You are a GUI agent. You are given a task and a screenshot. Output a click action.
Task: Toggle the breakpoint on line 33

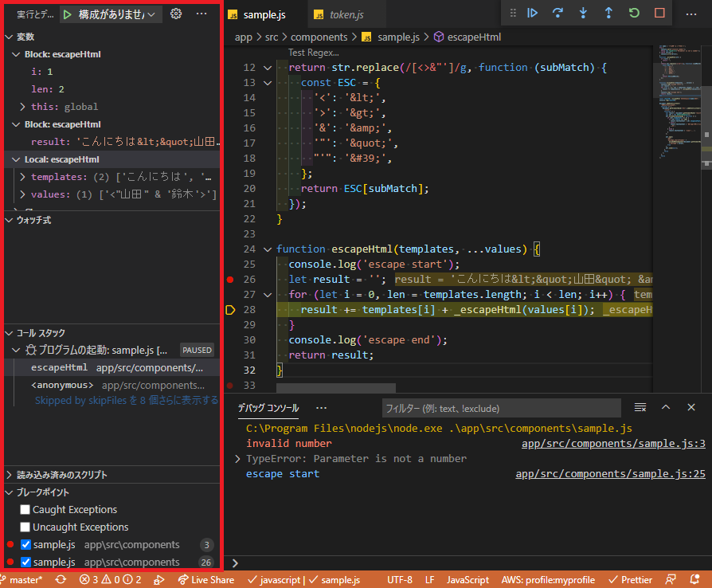(230, 386)
